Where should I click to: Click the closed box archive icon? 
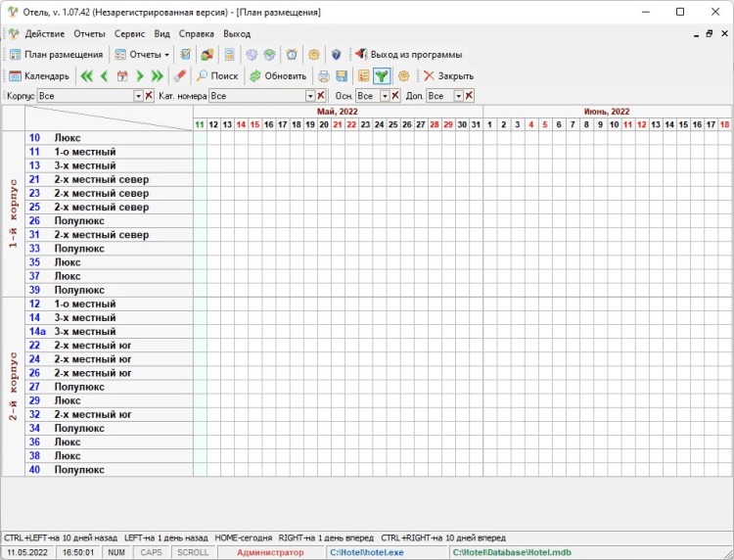[x=252, y=55]
